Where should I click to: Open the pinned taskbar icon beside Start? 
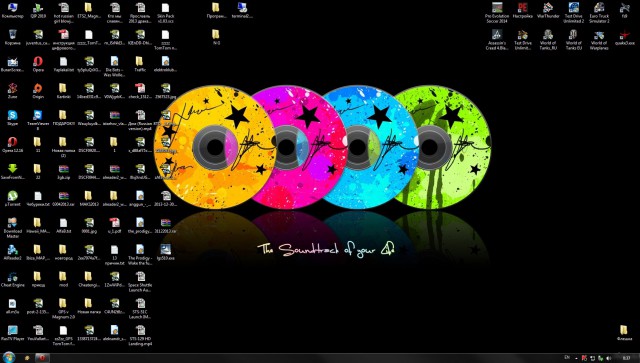pyautogui.click(x=27, y=358)
